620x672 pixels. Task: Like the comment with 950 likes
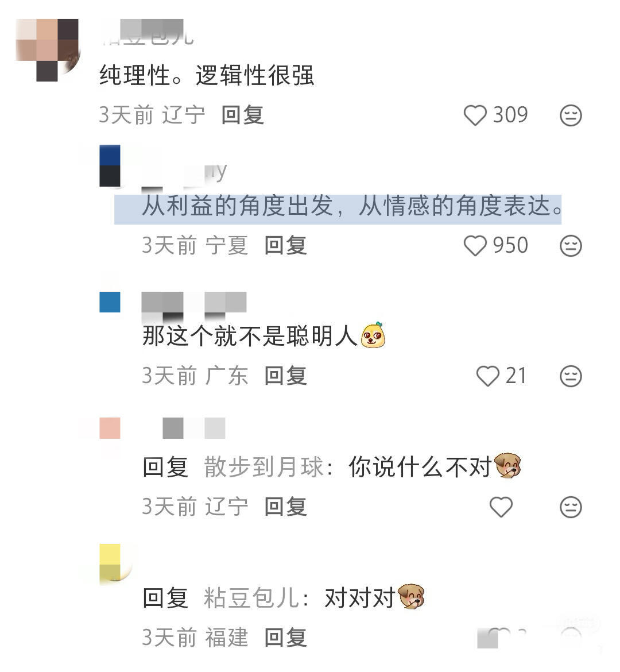pos(475,246)
